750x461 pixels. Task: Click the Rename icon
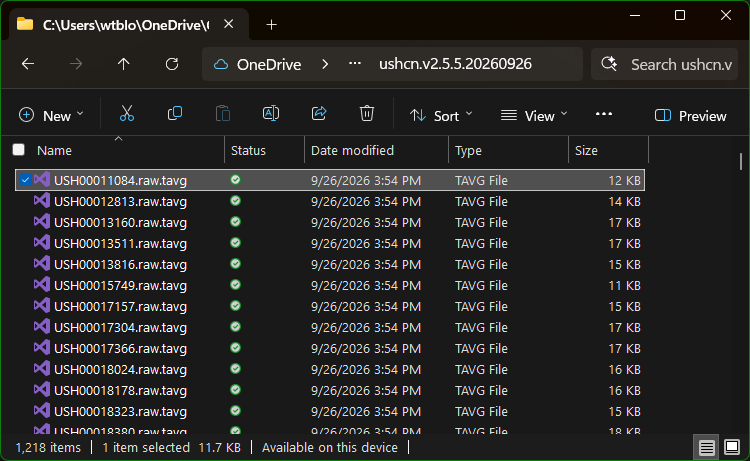(271, 114)
